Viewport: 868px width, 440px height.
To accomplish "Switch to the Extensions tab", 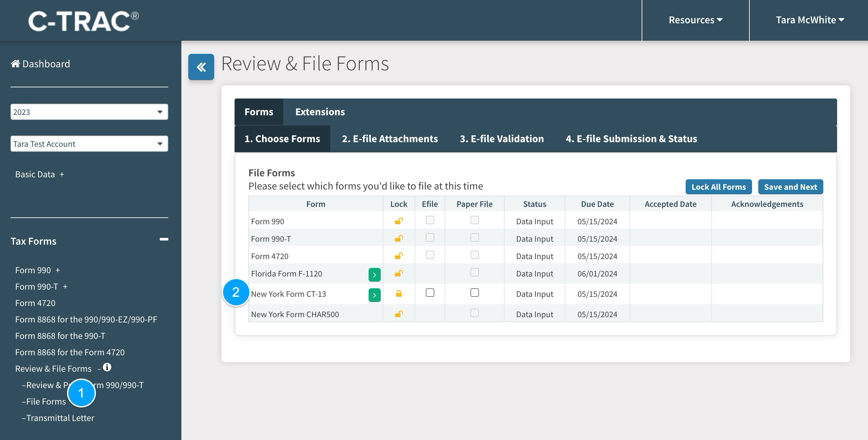I will [x=320, y=112].
